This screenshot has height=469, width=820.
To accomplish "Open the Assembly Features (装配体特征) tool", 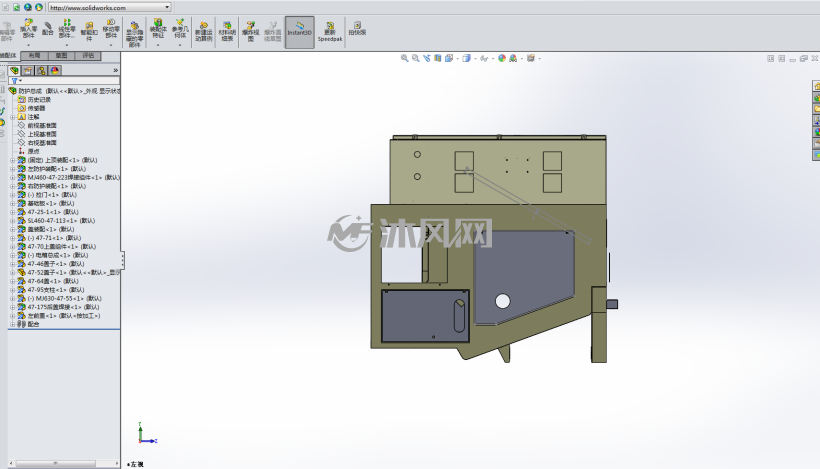I will tap(158, 29).
